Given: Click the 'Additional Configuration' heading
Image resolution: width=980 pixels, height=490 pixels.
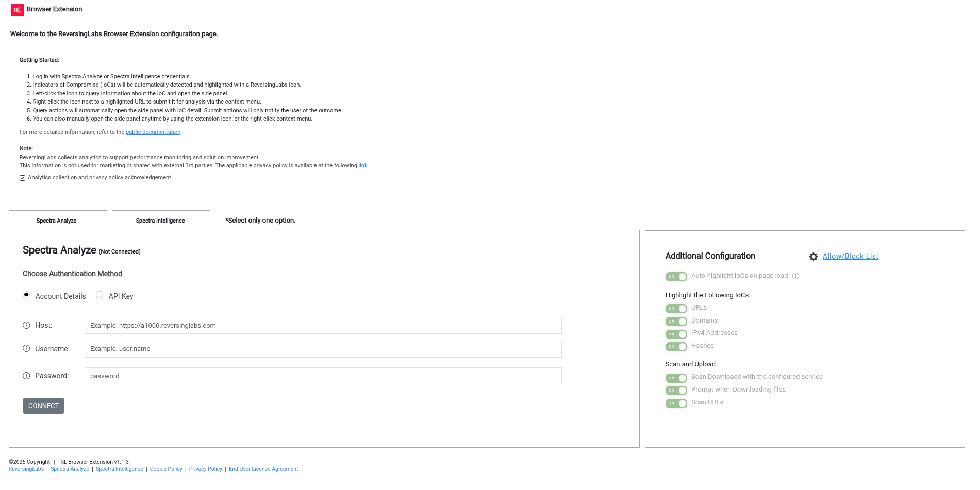Looking at the screenshot, I should pos(710,256).
